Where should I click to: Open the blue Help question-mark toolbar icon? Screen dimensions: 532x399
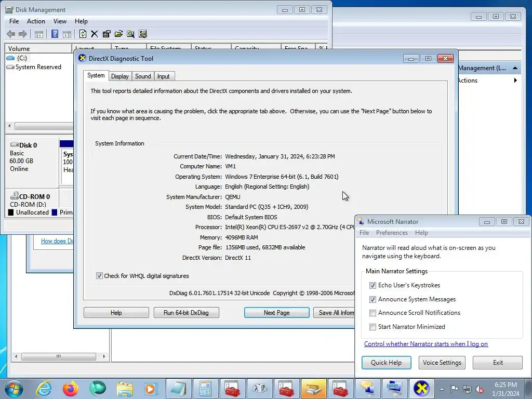[55, 34]
